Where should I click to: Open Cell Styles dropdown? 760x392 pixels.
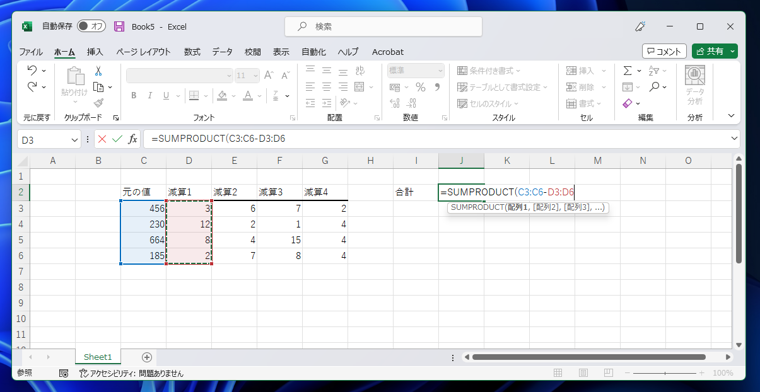488,104
